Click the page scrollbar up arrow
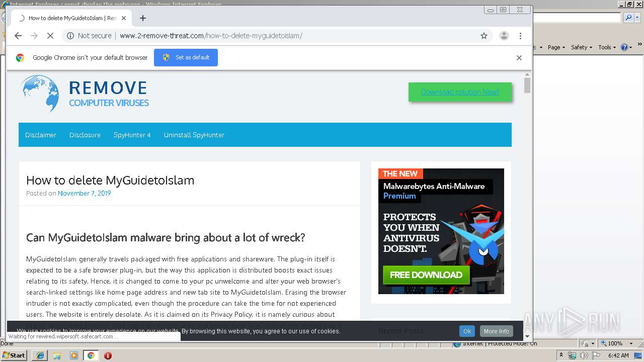 coord(527,75)
